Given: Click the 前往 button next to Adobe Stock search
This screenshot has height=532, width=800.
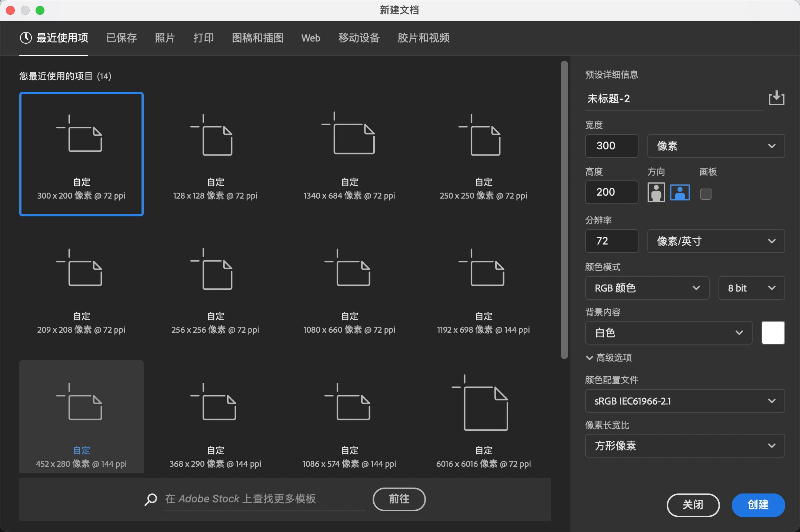Looking at the screenshot, I should tap(399, 499).
